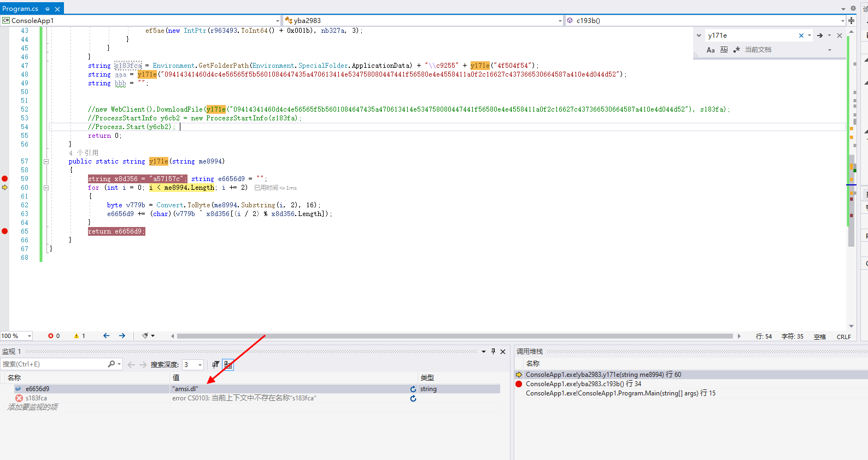Screen dimensions: 868x460
Task: Split the editor window with the splitter icon
Action: tap(852, 20)
